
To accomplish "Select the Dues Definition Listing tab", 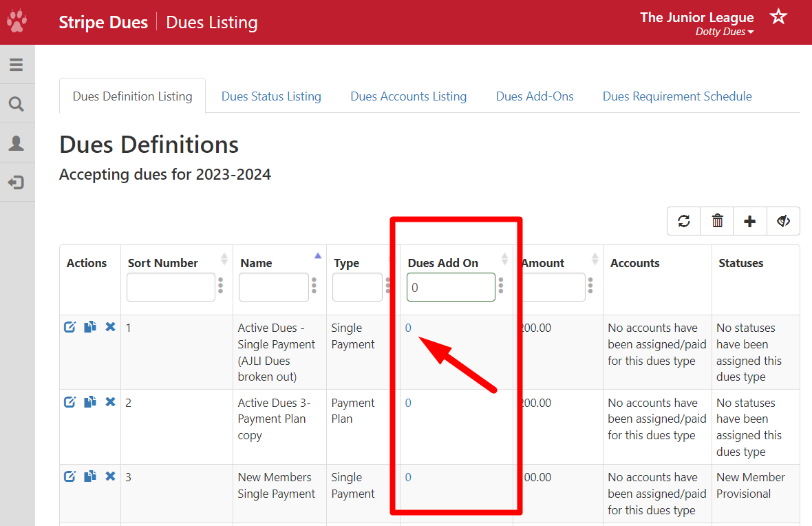I will coord(133,96).
